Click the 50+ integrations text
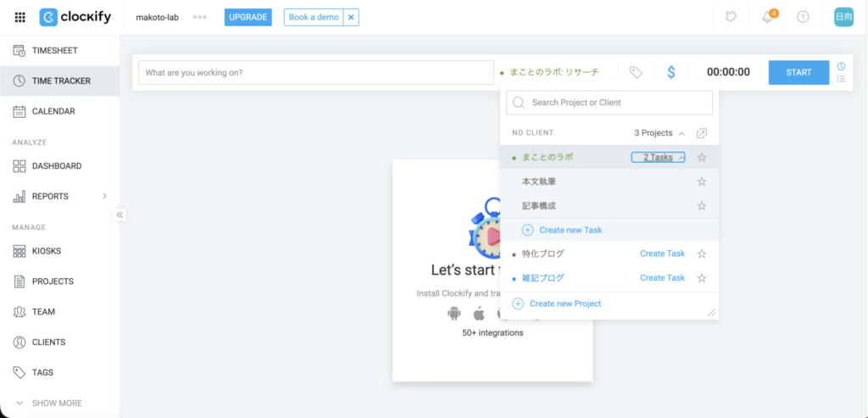The width and height of the screenshot is (868, 418). coord(492,332)
